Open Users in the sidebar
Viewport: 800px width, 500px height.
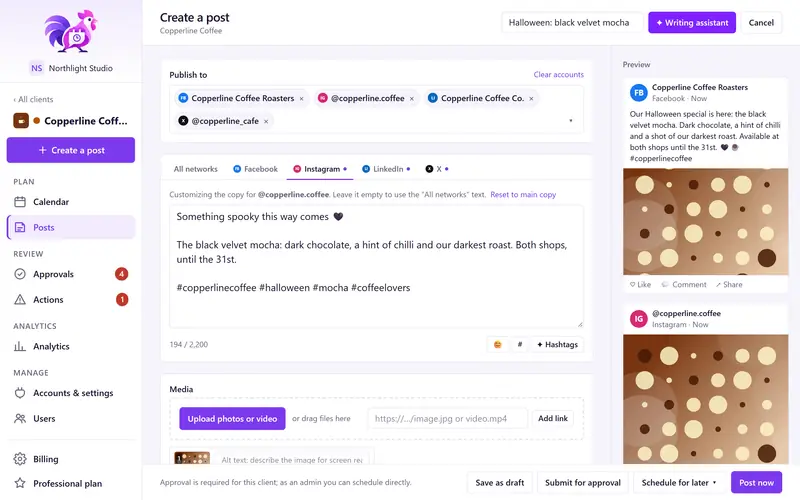coord(71,418)
